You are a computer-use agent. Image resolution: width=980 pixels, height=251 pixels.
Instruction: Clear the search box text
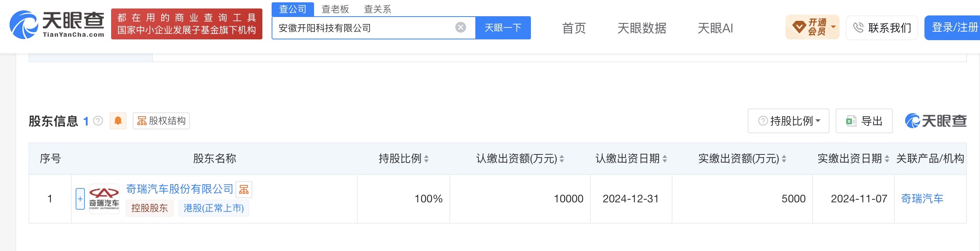[x=461, y=27]
